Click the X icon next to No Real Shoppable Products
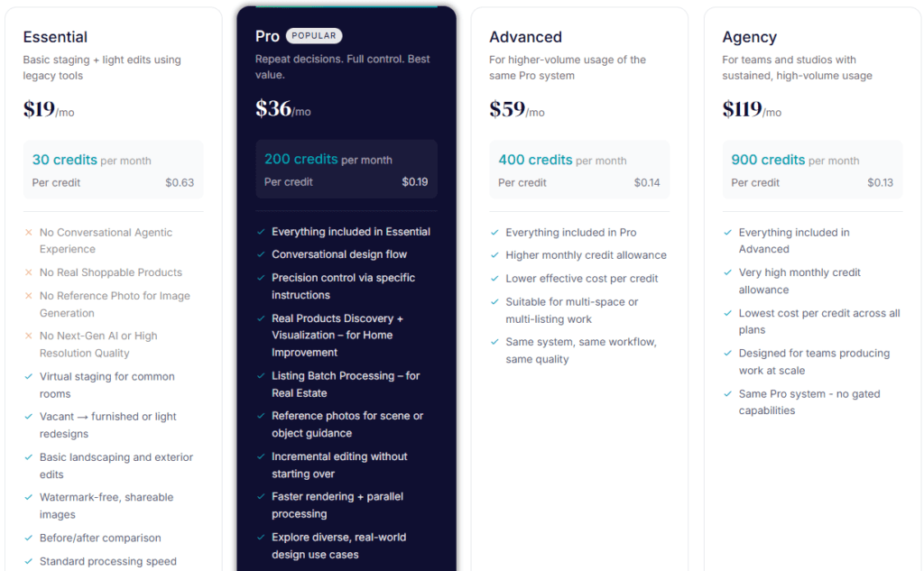Screen dimensions: 924x571 point(28,272)
